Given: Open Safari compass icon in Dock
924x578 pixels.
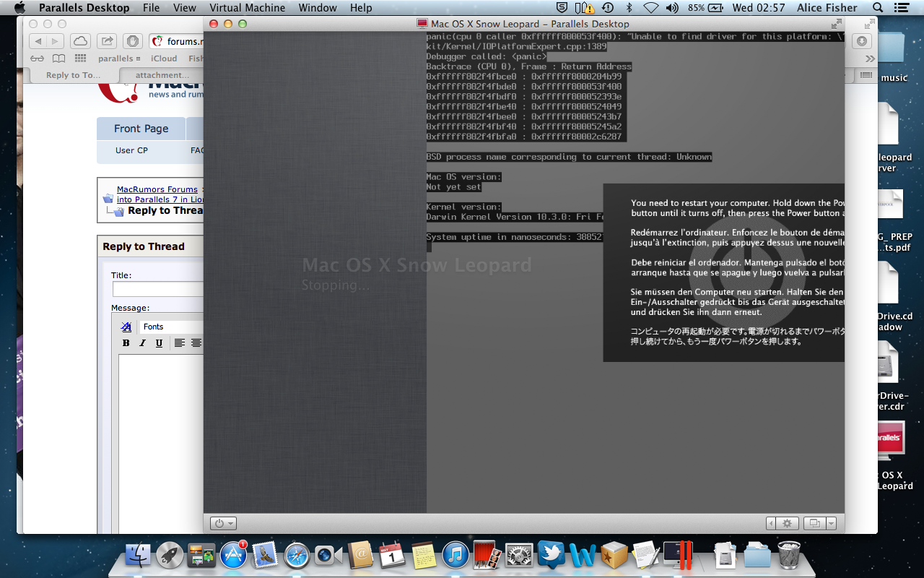Looking at the screenshot, I should coord(297,555).
